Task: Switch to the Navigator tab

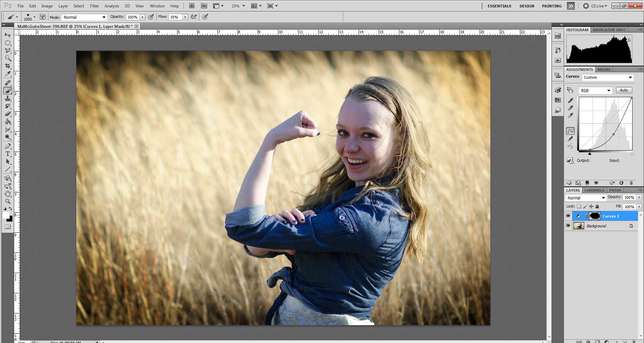Action: (x=603, y=30)
